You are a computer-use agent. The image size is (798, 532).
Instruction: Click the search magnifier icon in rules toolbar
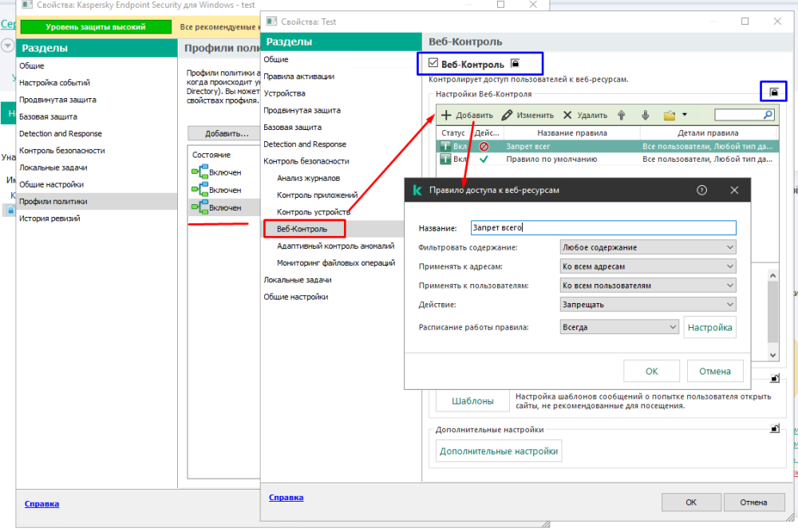(x=768, y=115)
